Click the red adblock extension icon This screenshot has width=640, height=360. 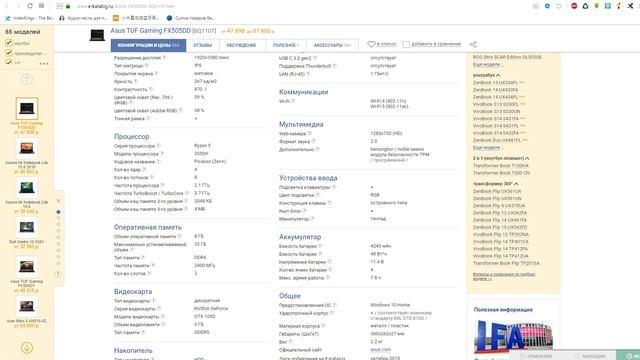coord(574,6)
